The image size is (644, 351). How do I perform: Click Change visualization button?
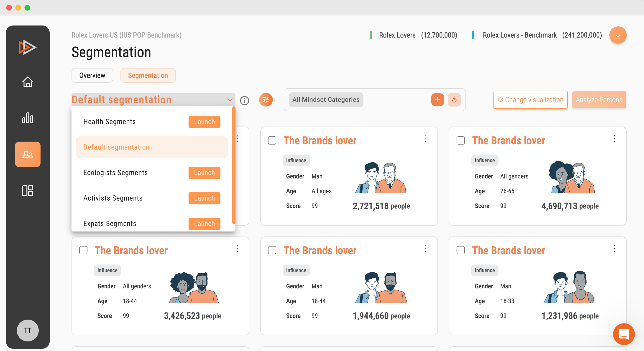coord(530,100)
